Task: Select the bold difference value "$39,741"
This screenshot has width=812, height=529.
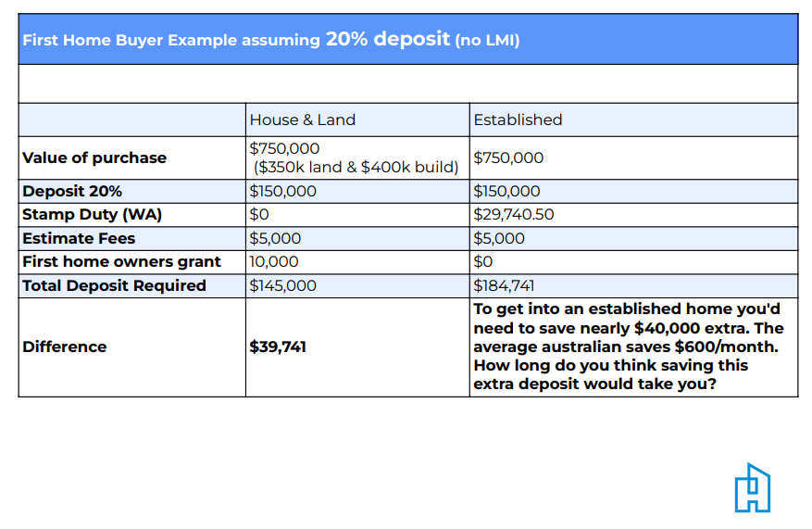Action: (x=278, y=346)
